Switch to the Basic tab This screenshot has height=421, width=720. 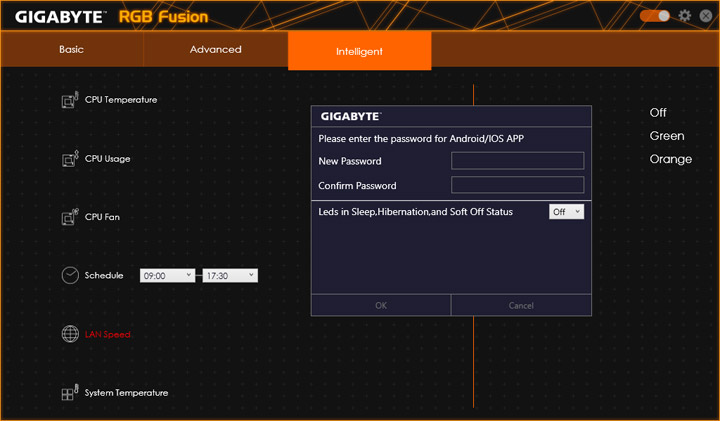[x=72, y=49]
